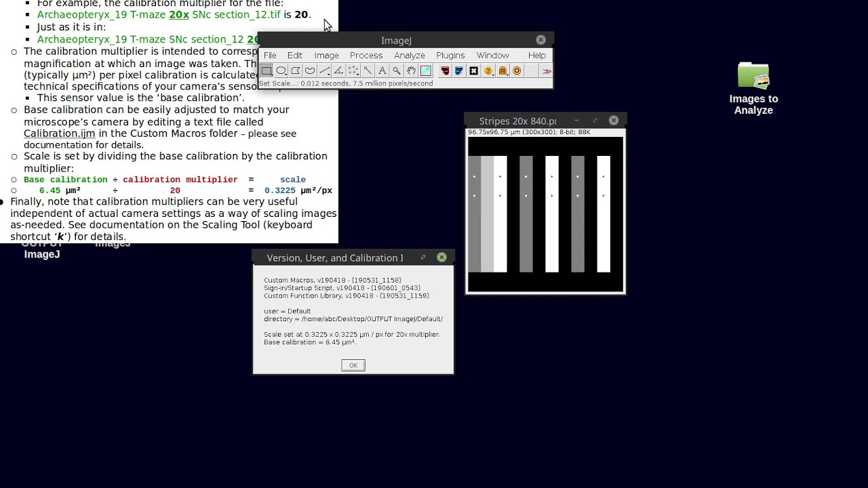The image size is (868, 488).
Task: Select the Magnifying glass tool
Action: (397, 70)
